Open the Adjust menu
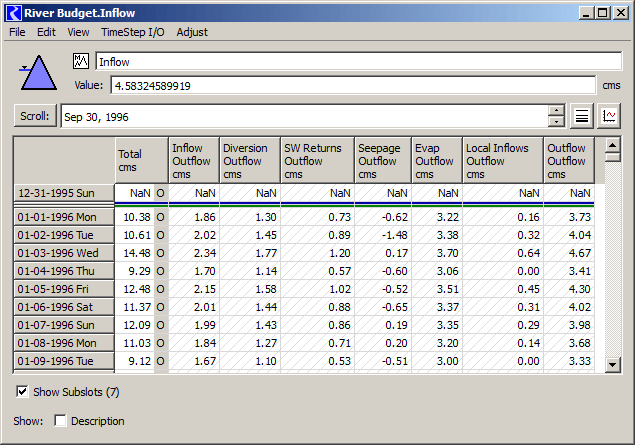The width and height of the screenshot is (635, 445). [x=192, y=32]
